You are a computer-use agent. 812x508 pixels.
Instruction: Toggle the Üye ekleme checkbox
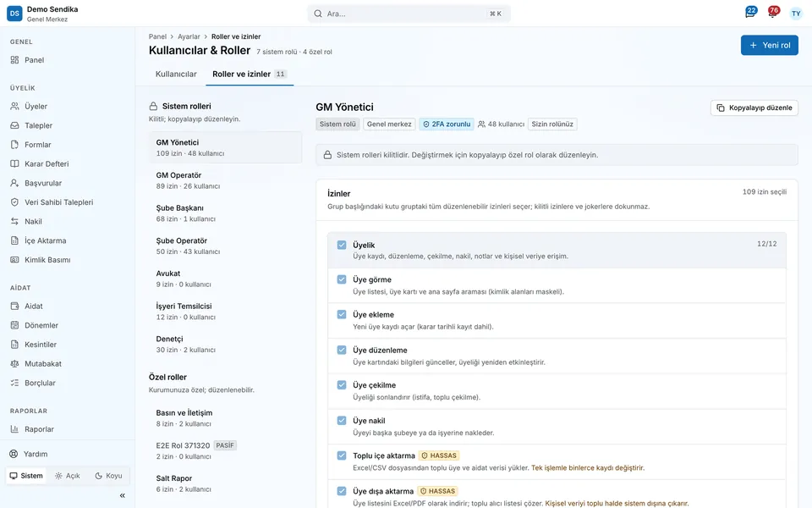tap(342, 315)
